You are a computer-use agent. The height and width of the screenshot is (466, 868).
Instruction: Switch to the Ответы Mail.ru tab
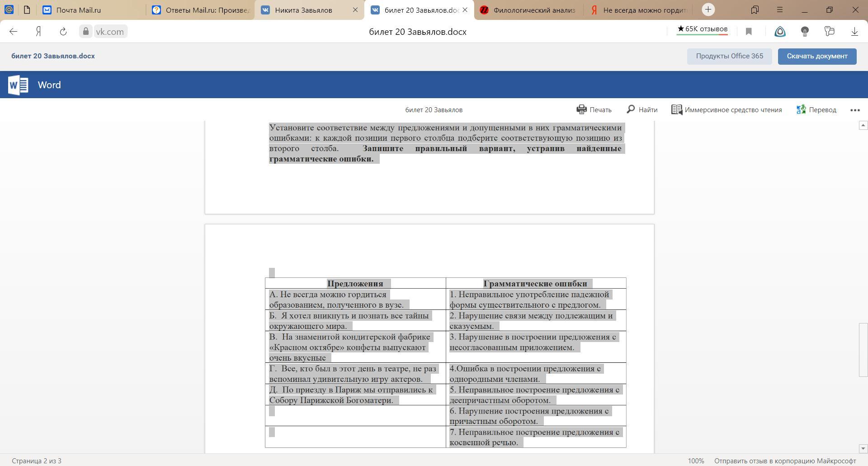coord(200,10)
